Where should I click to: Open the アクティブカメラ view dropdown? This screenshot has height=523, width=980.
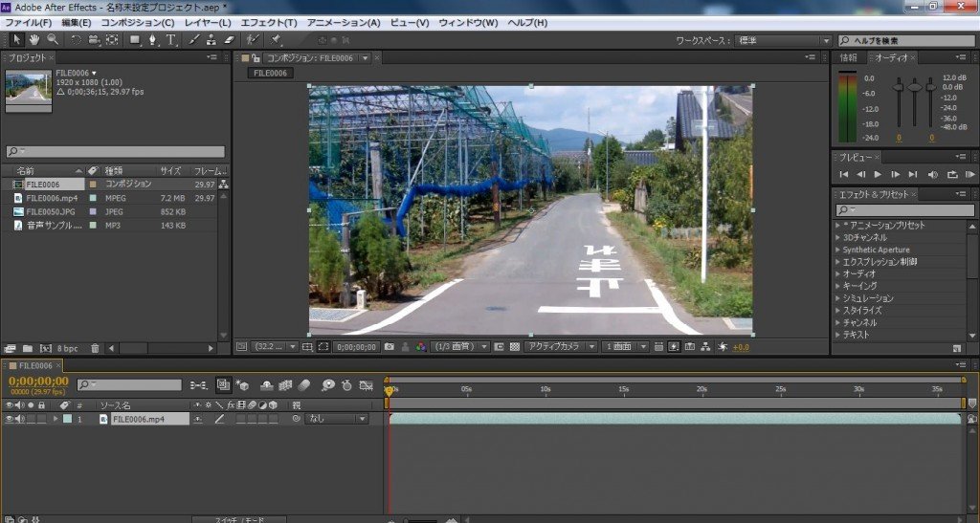pos(561,346)
